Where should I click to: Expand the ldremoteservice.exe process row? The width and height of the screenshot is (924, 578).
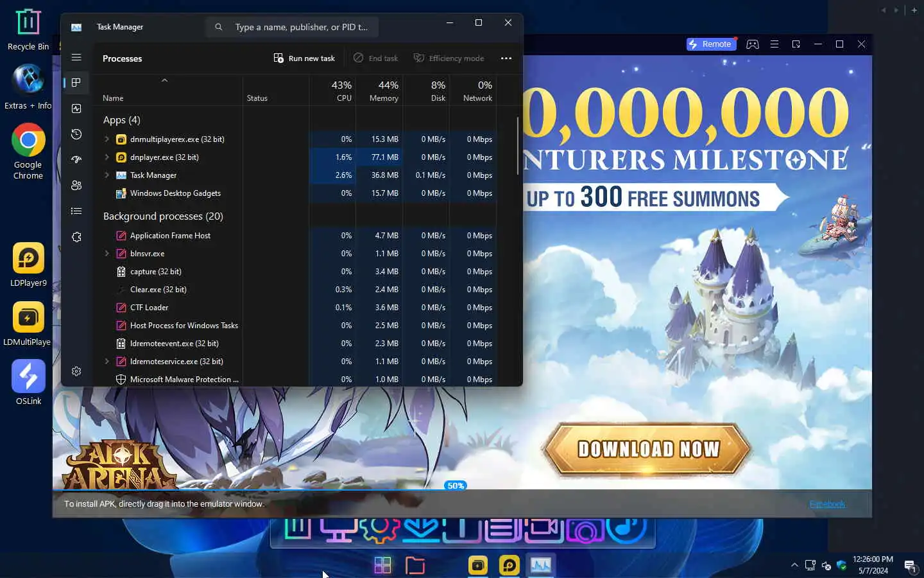(107, 362)
